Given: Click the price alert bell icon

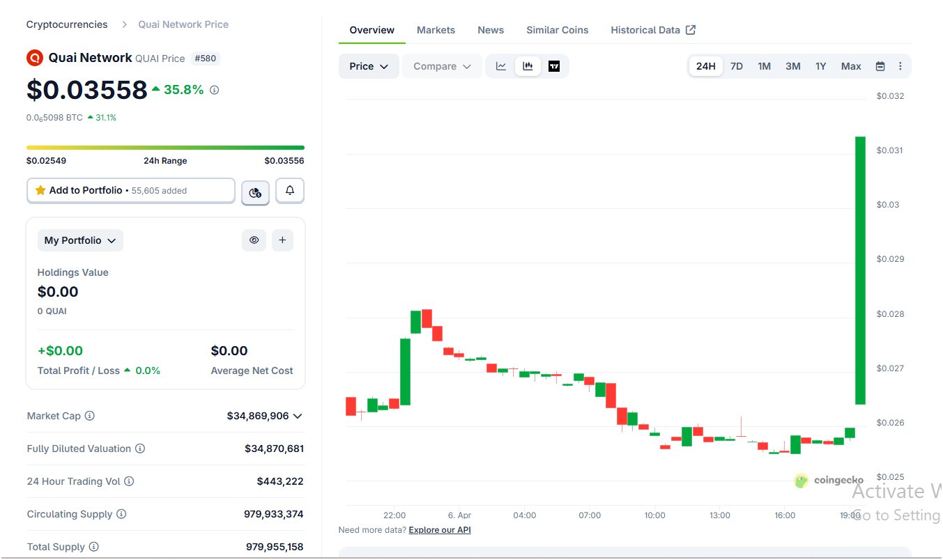Looking at the screenshot, I should click(290, 190).
